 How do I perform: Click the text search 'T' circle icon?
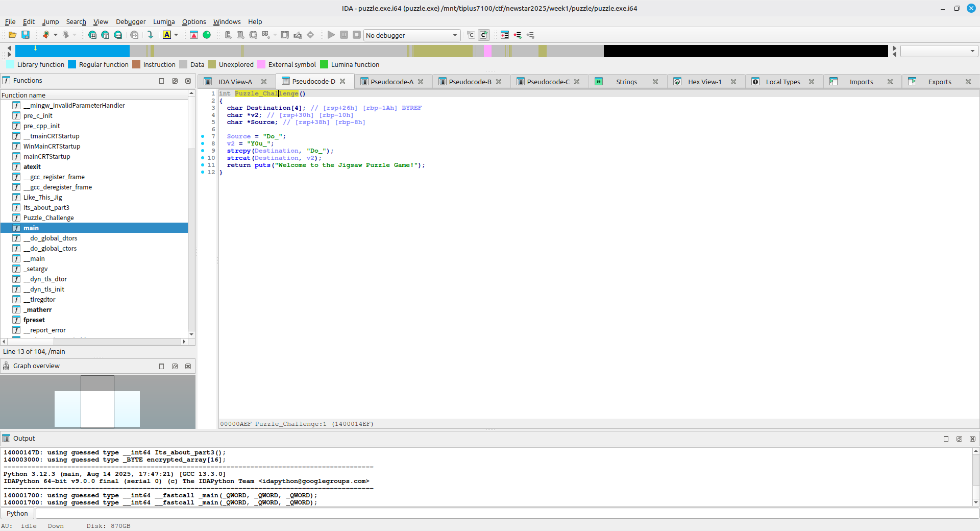point(105,35)
